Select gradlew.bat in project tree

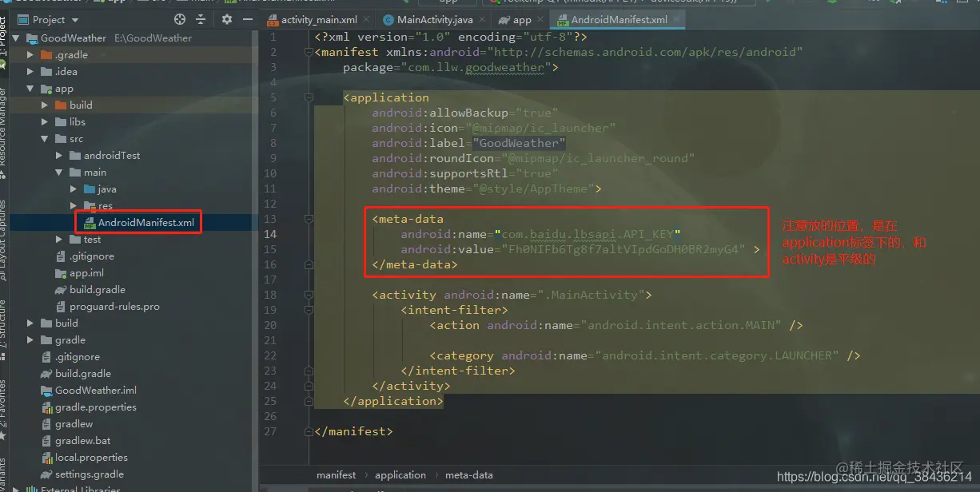(83, 441)
